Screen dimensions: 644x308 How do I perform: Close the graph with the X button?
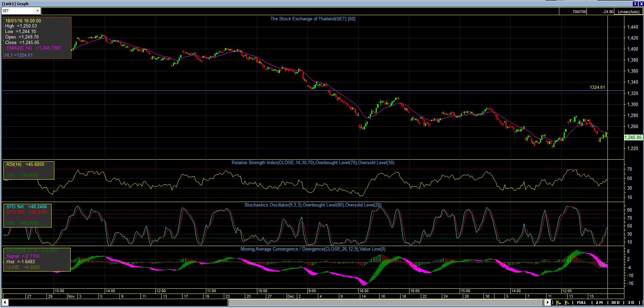click(x=641, y=3)
